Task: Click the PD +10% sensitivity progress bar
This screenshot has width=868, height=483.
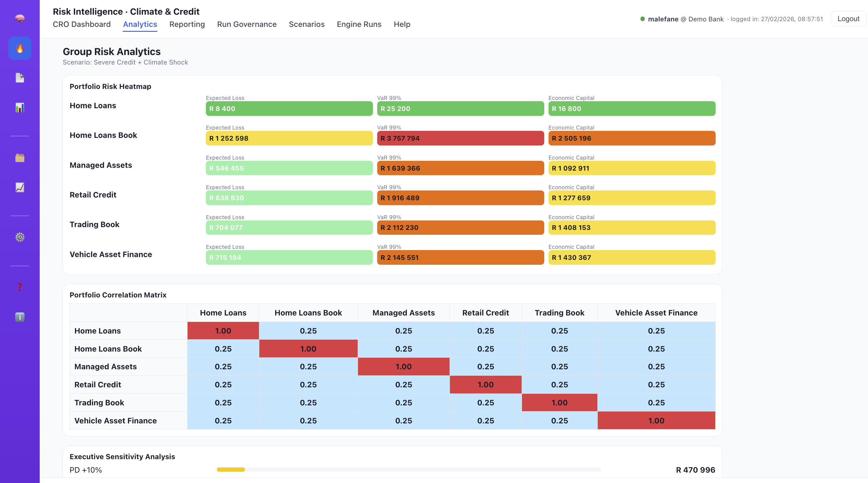Action: click(409, 469)
